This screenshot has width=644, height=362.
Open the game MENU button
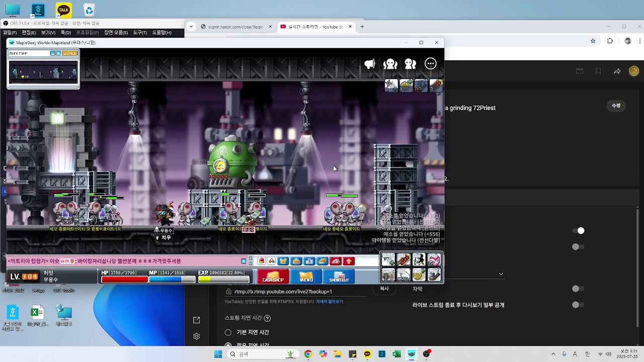(306, 276)
